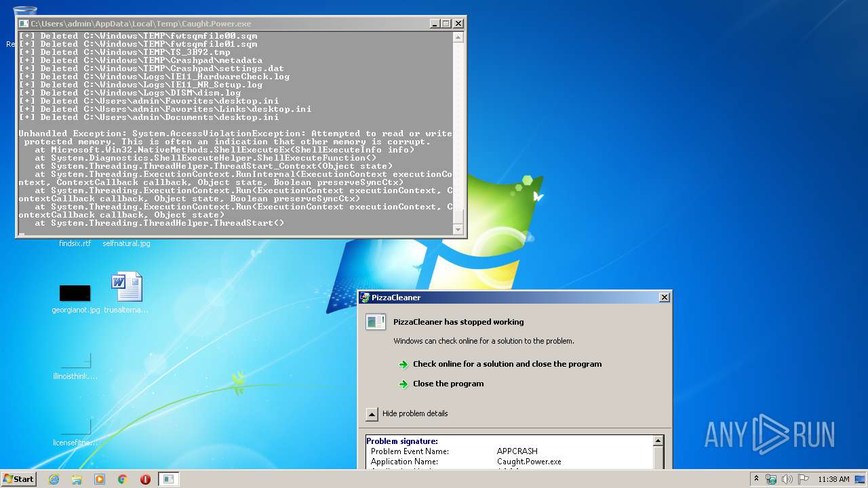The image size is (868, 488).
Task: Select the 'Application Name:' label
Action: click(404, 462)
